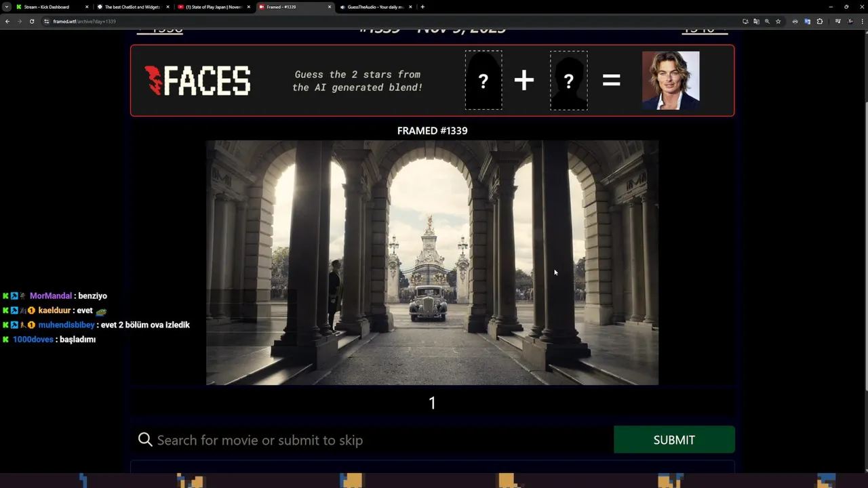Close the Stream - Kick Dashboard tab
The width and height of the screenshot is (868, 488).
coord(87,7)
